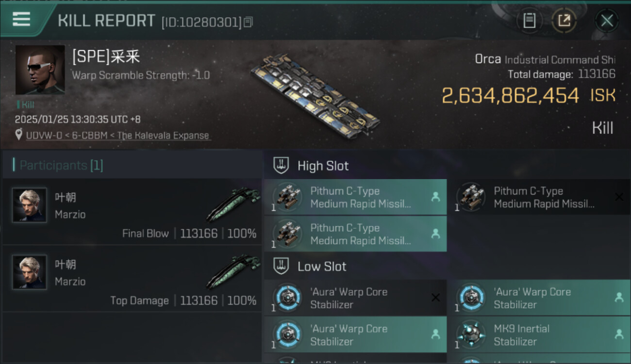Click the Top Damage participant row
Image resolution: width=631 pixels, height=364 pixels.
(x=132, y=279)
